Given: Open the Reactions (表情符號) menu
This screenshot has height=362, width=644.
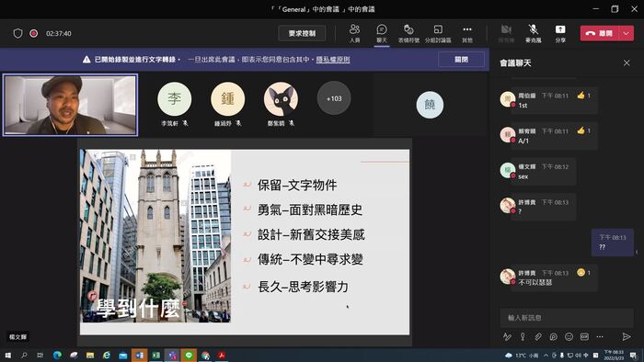Looking at the screenshot, I should (408, 33).
